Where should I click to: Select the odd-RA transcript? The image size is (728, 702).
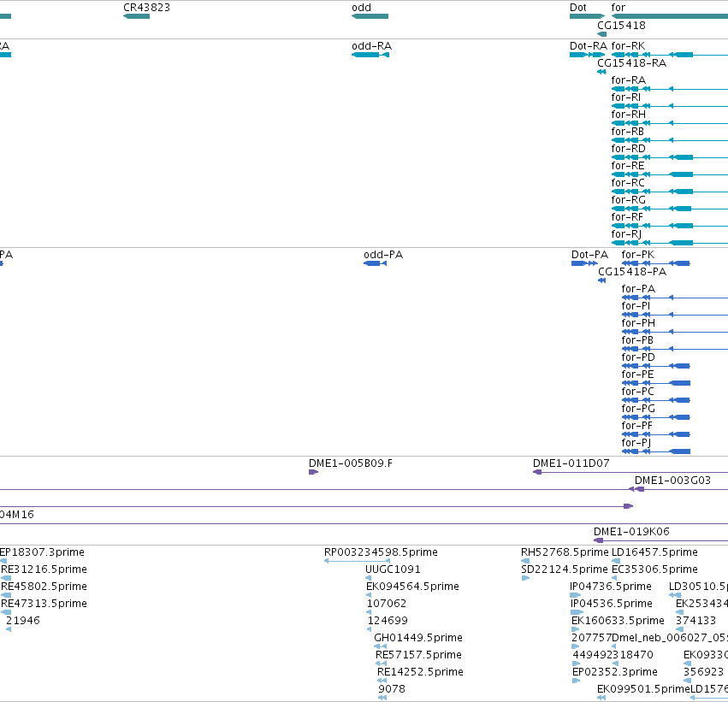(x=370, y=55)
